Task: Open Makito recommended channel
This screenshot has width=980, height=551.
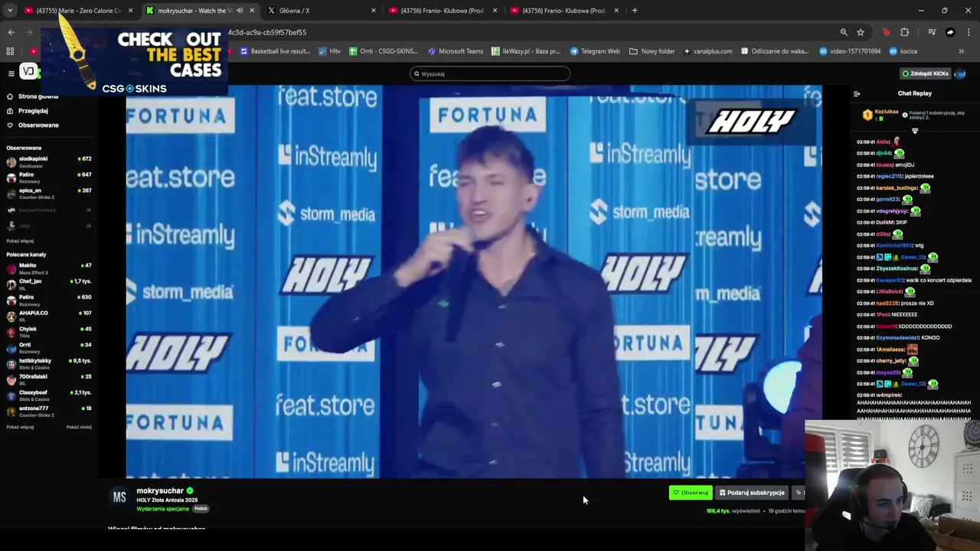Action: coord(49,269)
